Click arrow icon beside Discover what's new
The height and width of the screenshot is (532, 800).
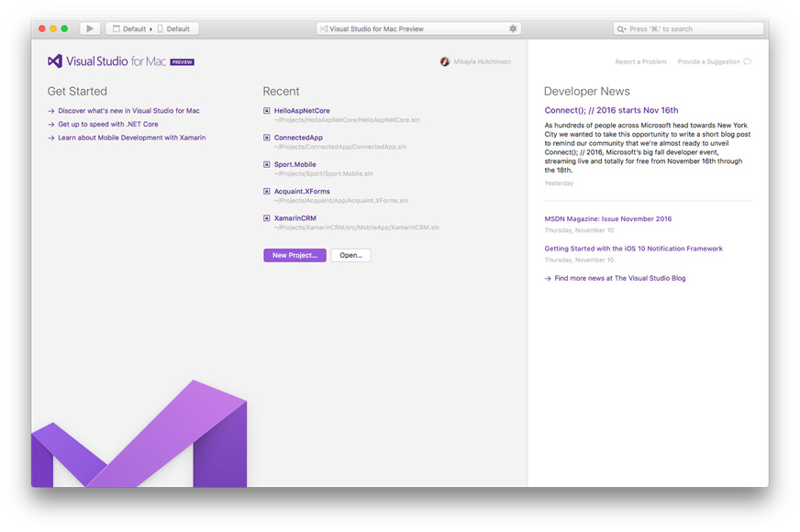[x=51, y=111]
